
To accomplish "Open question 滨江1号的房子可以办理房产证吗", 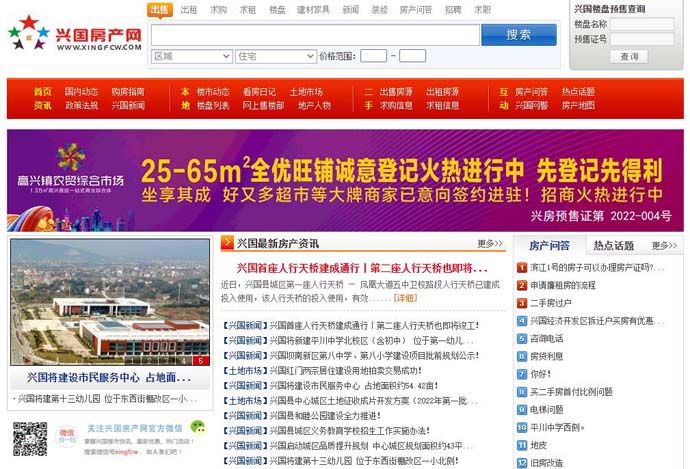I will pyautogui.click(x=597, y=267).
